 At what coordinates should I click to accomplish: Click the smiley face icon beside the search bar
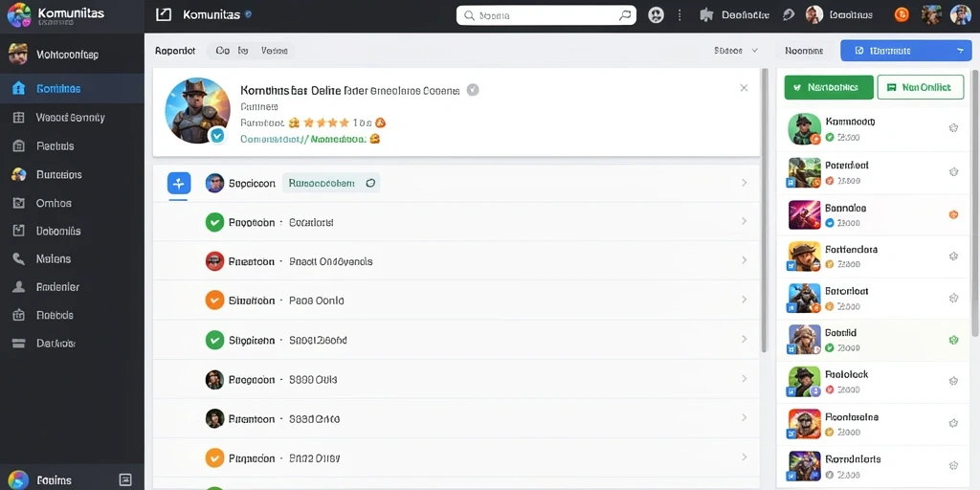656,15
